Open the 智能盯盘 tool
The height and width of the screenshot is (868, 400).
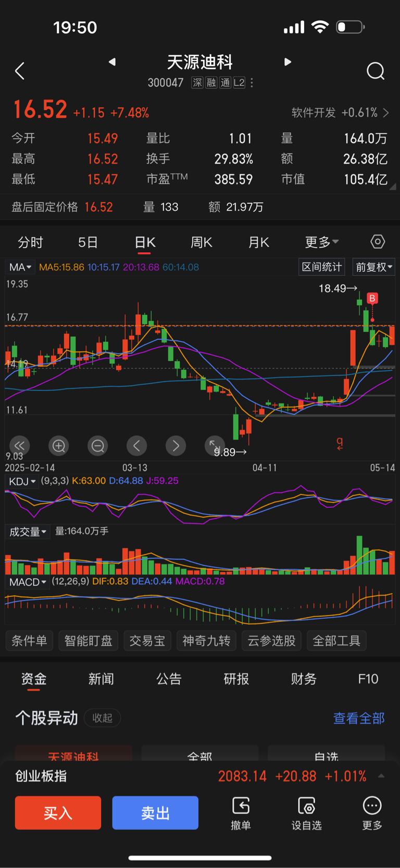(x=88, y=641)
